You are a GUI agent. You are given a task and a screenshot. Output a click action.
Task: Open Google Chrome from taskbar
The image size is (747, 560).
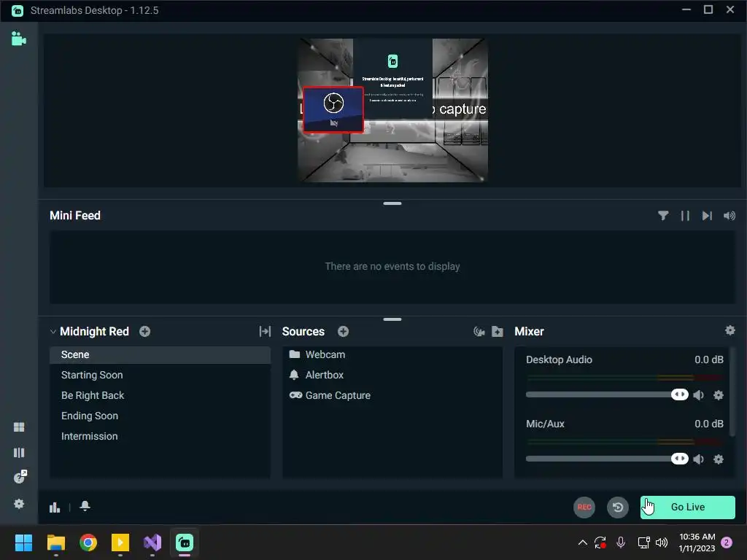coord(88,542)
